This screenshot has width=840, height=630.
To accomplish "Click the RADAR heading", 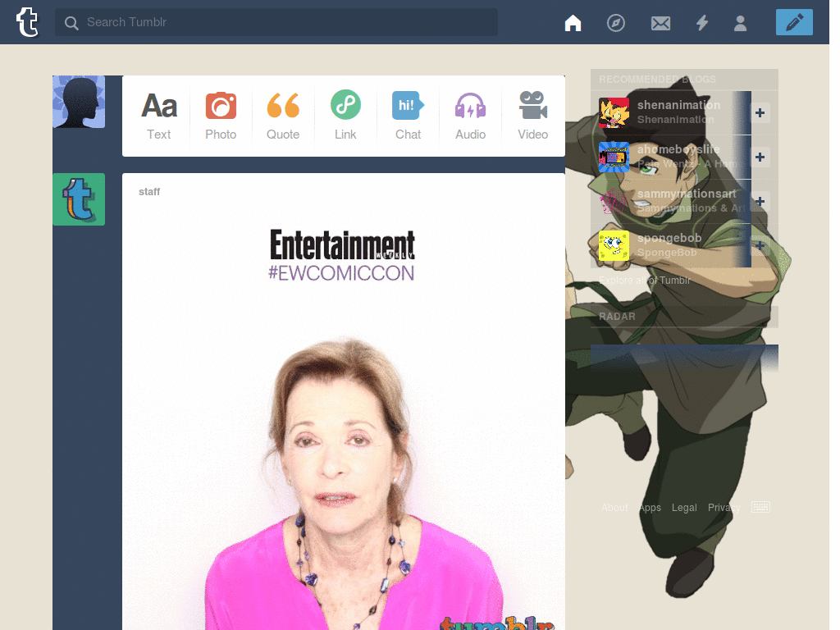I will (x=617, y=317).
